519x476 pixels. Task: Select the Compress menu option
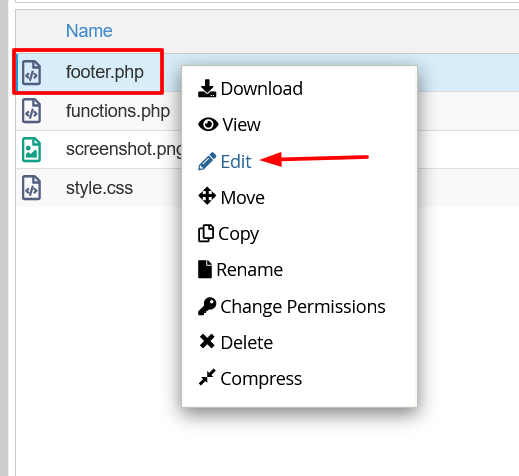(250, 379)
